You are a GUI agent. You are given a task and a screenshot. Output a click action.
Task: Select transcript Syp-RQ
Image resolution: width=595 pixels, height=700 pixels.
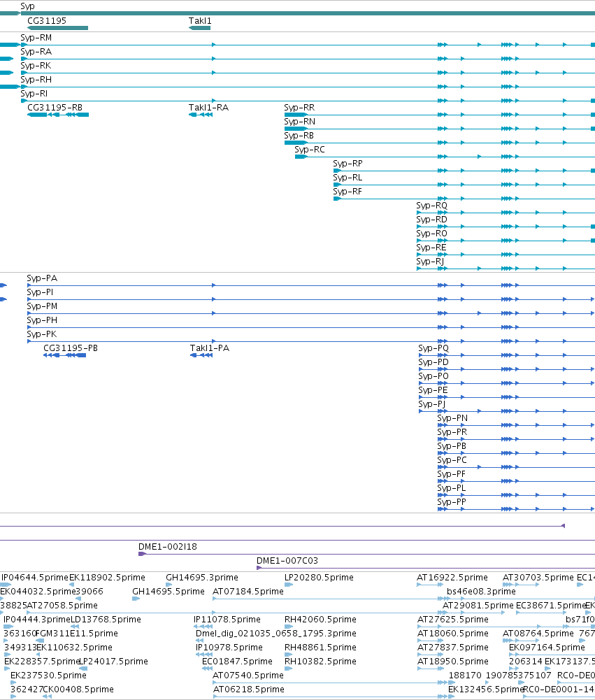point(431,206)
